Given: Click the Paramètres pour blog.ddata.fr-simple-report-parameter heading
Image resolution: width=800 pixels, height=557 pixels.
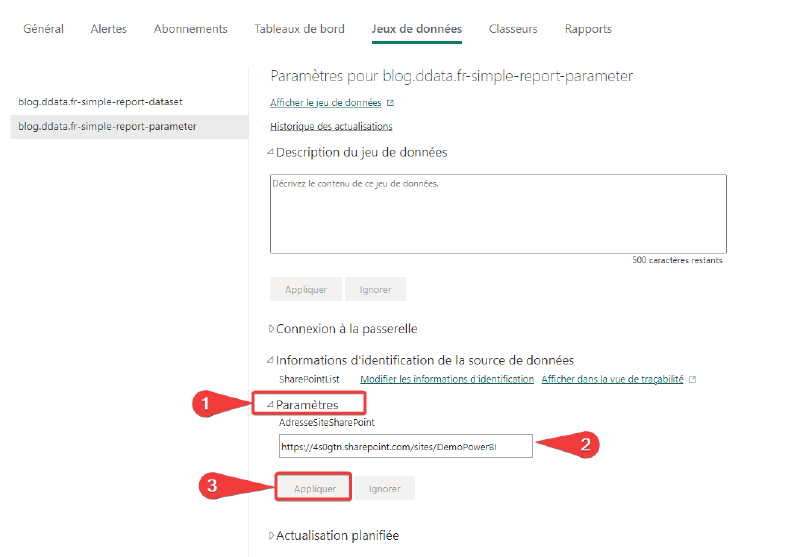Looking at the screenshot, I should 452,76.
